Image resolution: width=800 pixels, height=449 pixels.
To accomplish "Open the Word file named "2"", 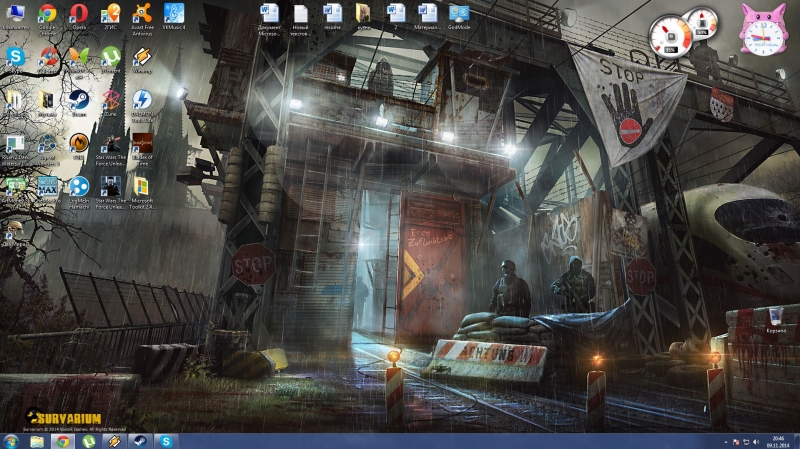I will point(395,15).
